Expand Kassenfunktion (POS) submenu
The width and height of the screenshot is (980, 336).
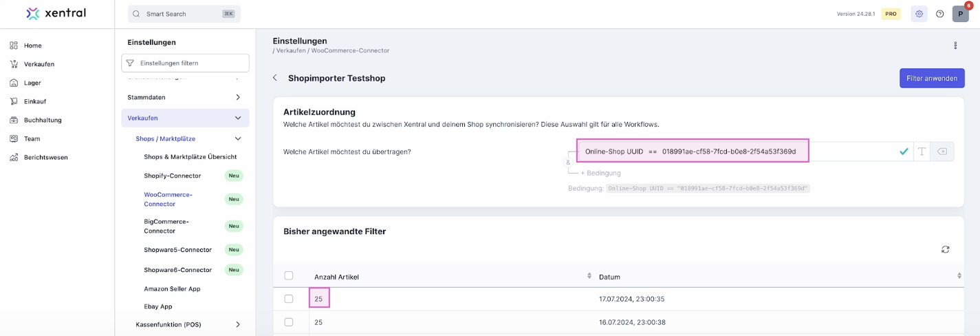coord(238,324)
